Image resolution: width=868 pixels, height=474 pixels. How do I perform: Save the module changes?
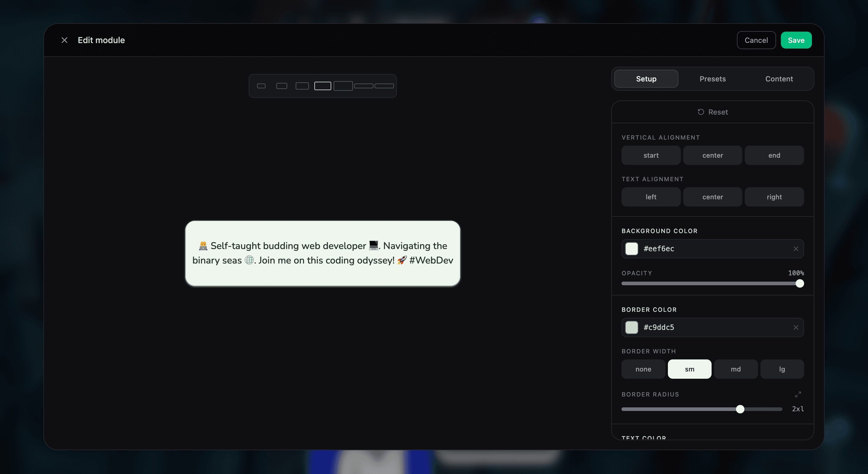(x=796, y=40)
